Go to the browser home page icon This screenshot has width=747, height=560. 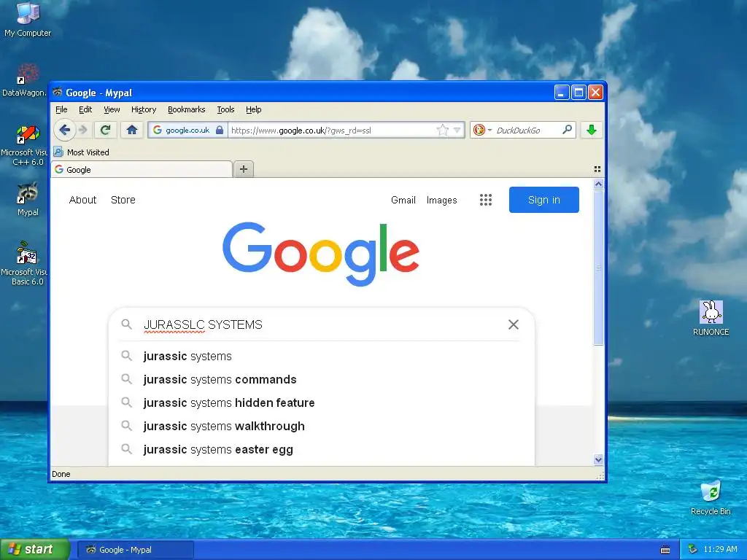click(x=132, y=130)
